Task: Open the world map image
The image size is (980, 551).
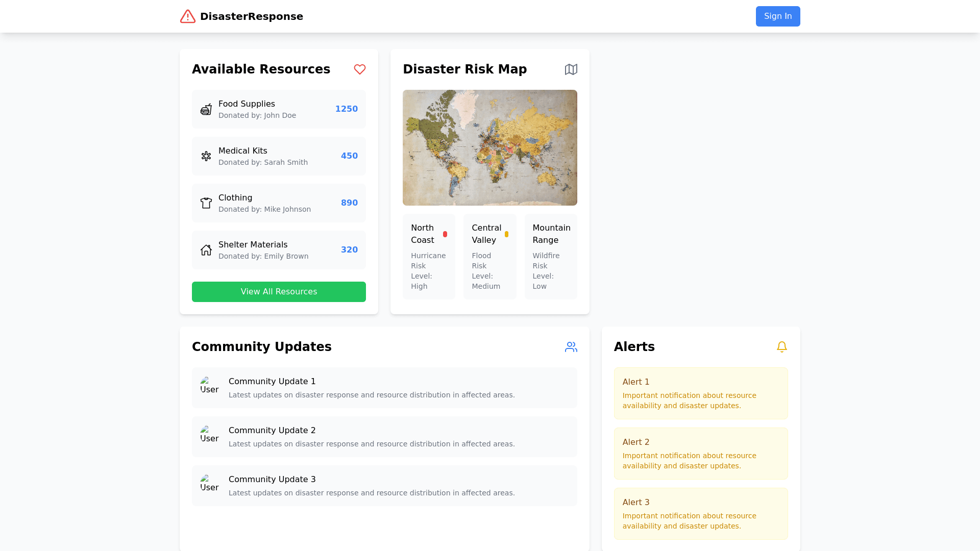Action: coord(489,148)
